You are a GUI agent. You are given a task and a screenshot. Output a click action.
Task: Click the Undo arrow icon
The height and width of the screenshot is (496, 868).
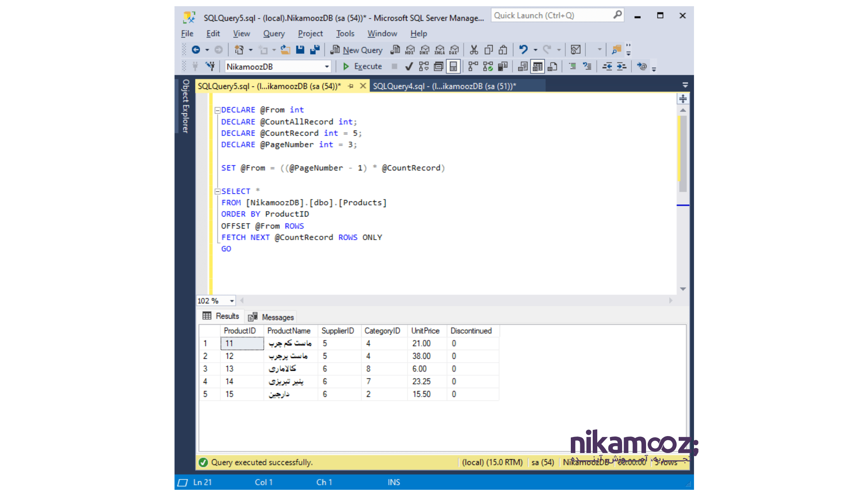coord(523,50)
